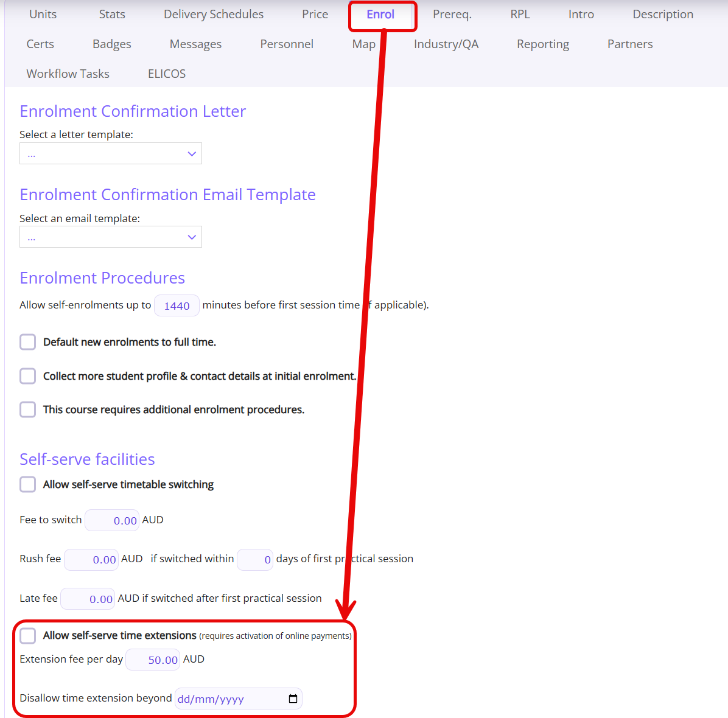
Task: Open the Industry/QA tab
Action: tap(446, 44)
